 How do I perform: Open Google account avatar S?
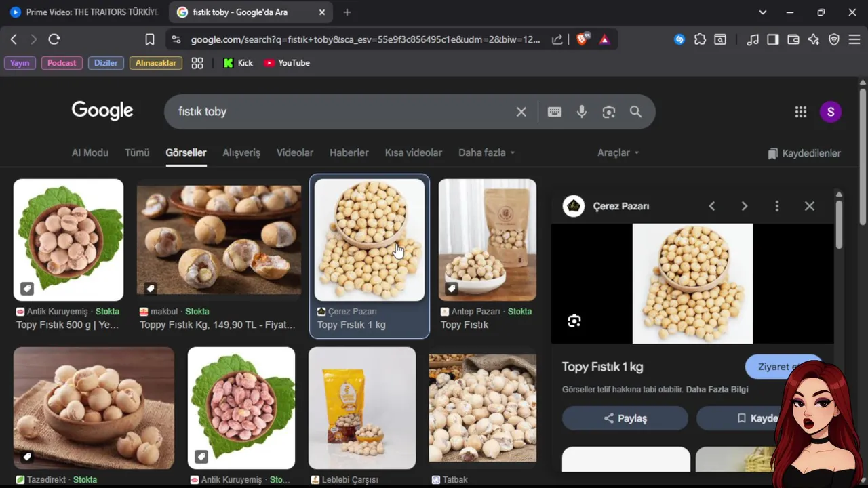point(831,112)
